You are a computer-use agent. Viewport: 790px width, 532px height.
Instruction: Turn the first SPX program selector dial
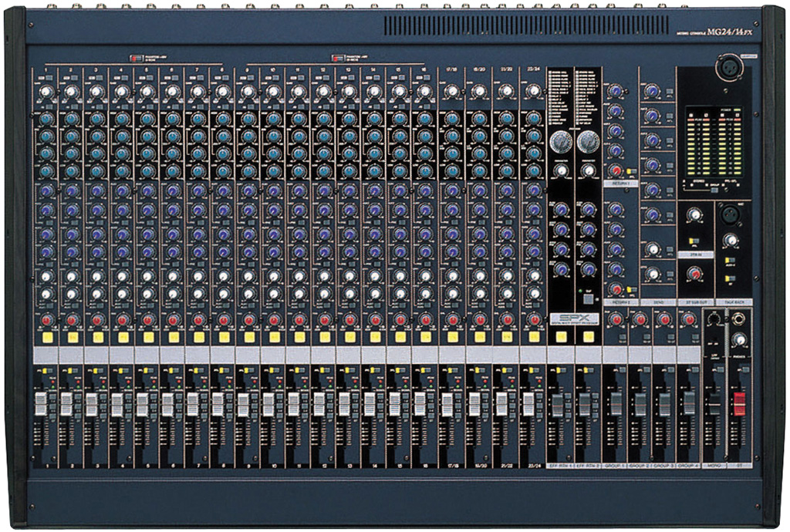coord(561,141)
